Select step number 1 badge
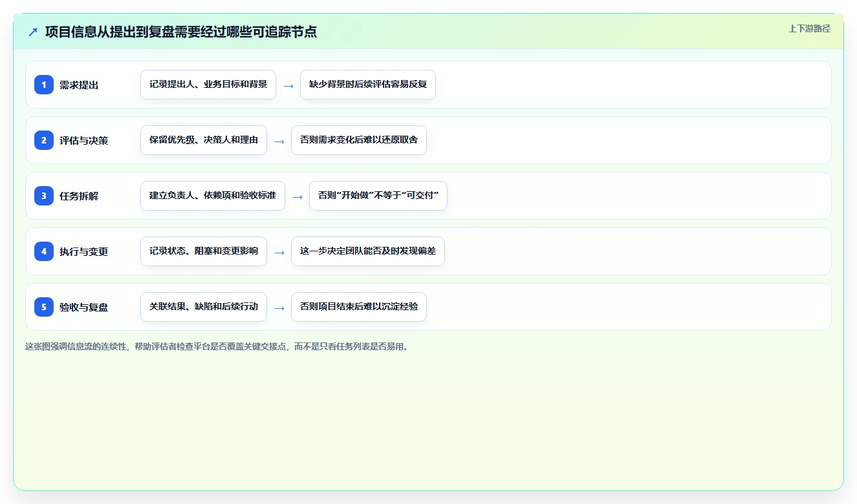The height and width of the screenshot is (504, 857). (x=44, y=85)
